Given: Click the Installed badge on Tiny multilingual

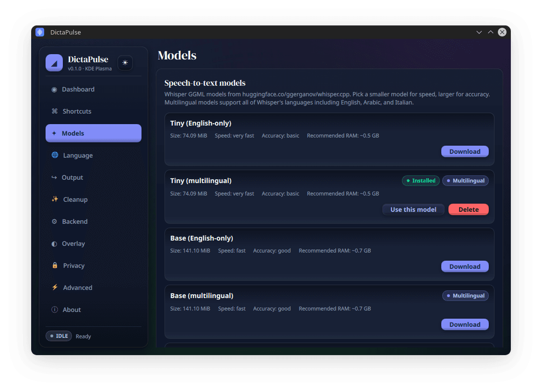Looking at the screenshot, I should click(x=421, y=181).
